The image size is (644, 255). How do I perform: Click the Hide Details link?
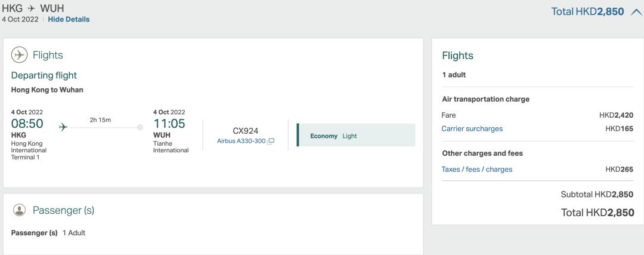[x=69, y=19]
